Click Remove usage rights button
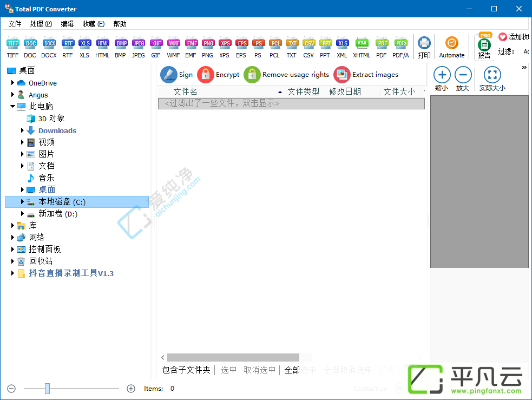532x400 pixels. (287, 75)
